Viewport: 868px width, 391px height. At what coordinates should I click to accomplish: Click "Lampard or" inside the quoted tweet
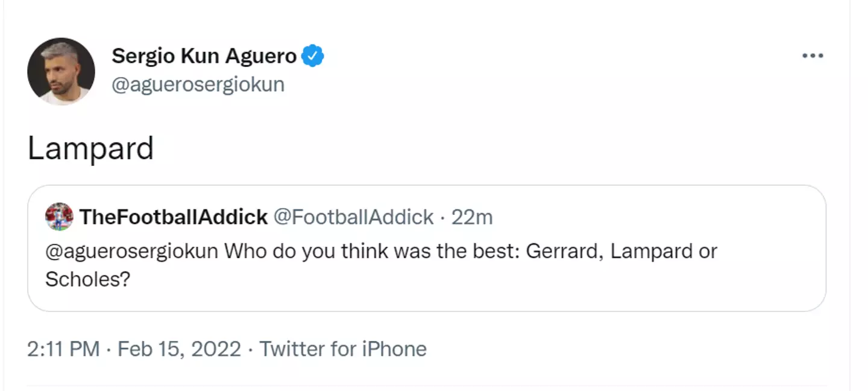pos(664,251)
